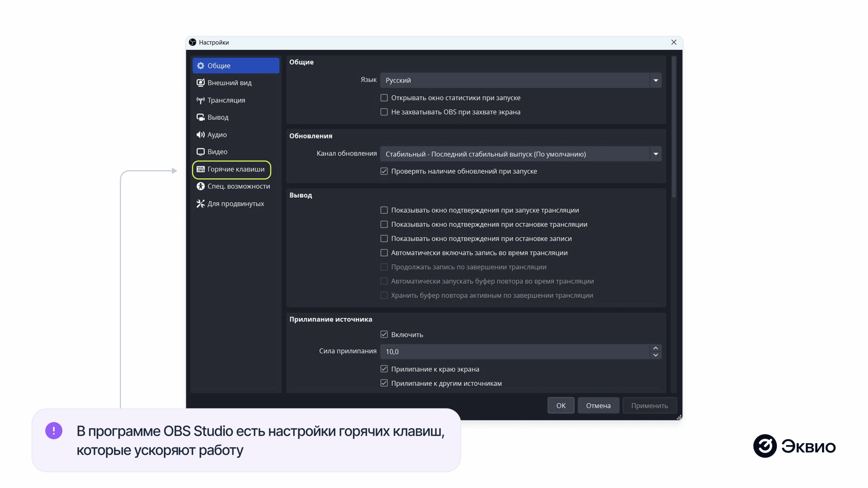
Task: Enable Автоматически включать запись во время трансляции
Action: coord(384,252)
